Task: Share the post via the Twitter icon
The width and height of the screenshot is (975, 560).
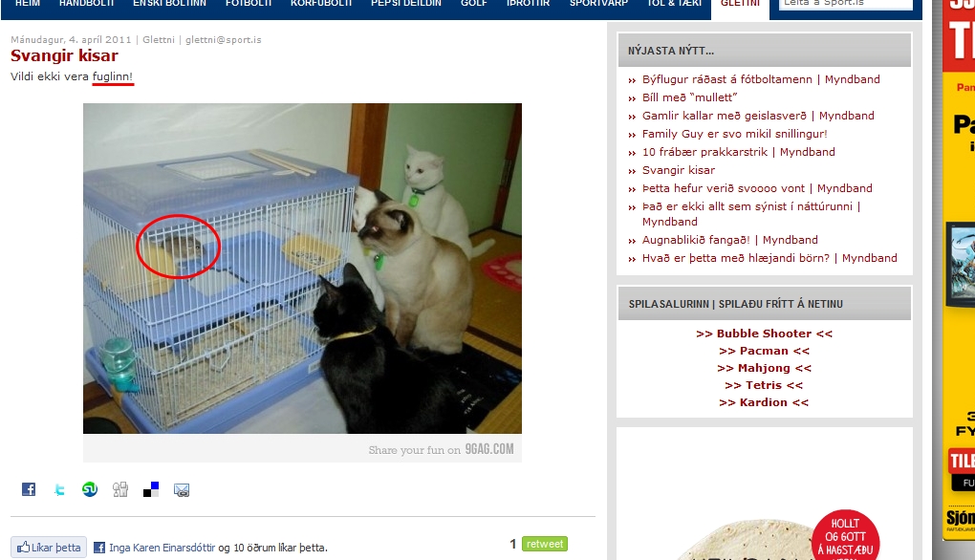Action: point(59,489)
